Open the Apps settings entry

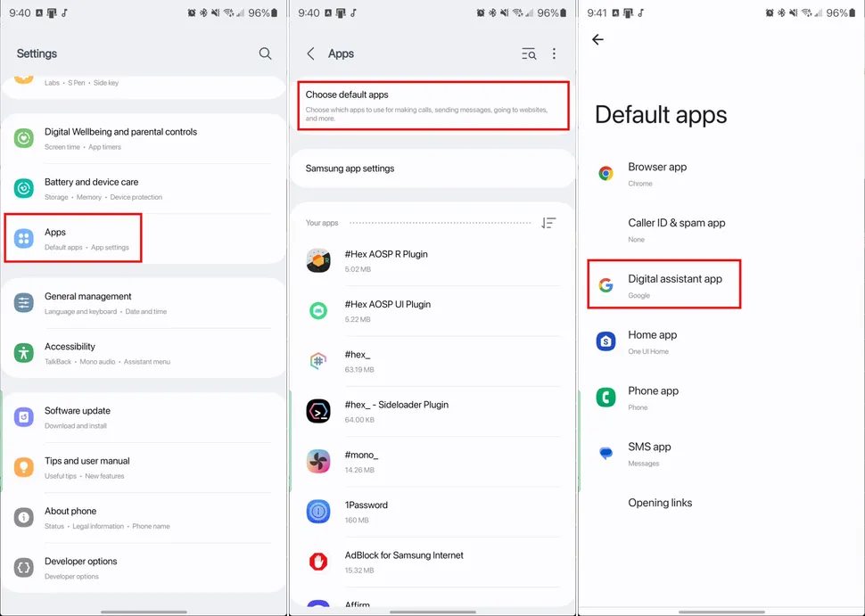point(73,238)
